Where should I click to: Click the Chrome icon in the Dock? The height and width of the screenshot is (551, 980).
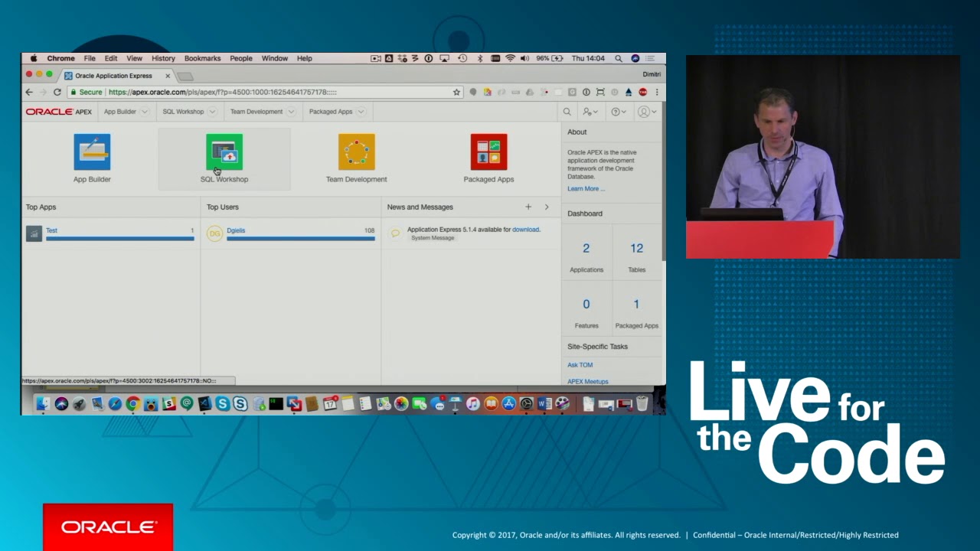pyautogui.click(x=133, y=404)
